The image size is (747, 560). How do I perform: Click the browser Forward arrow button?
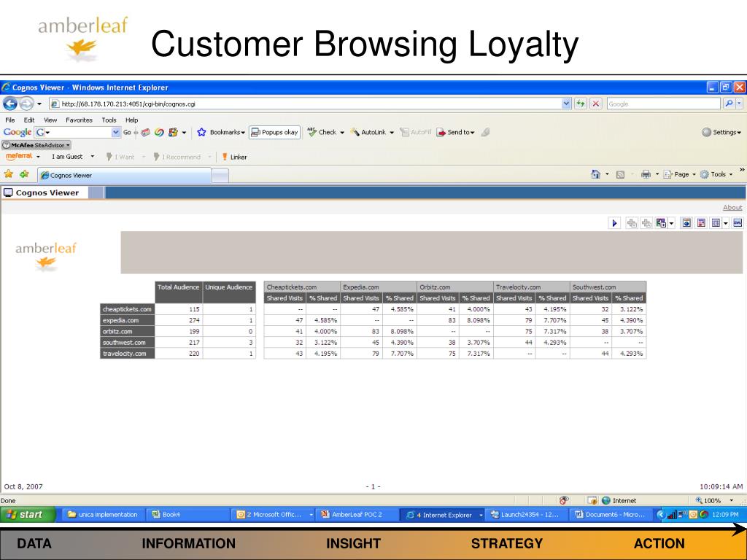click(x=26, y=104)
